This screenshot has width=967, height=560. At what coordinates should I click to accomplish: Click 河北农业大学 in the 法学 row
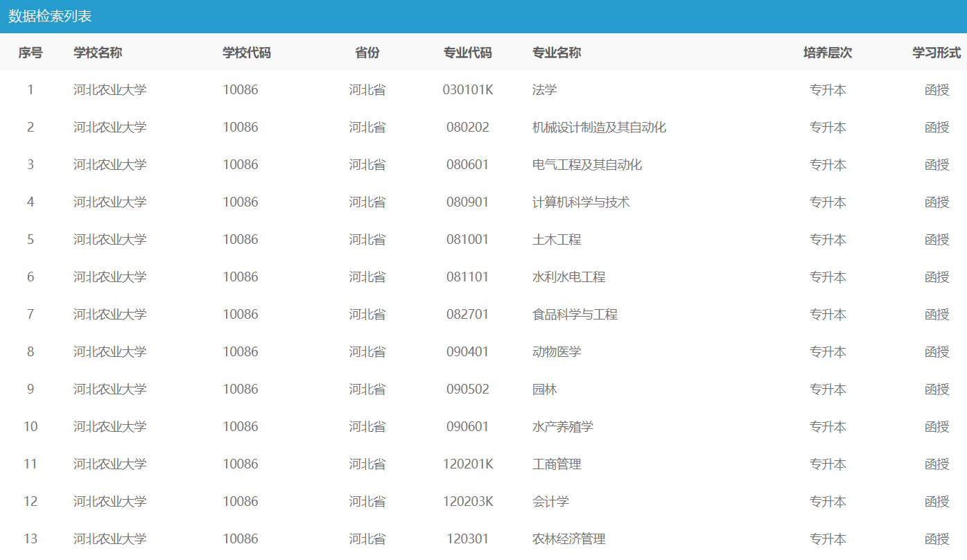pyautogui.click(x=110, y=90)
